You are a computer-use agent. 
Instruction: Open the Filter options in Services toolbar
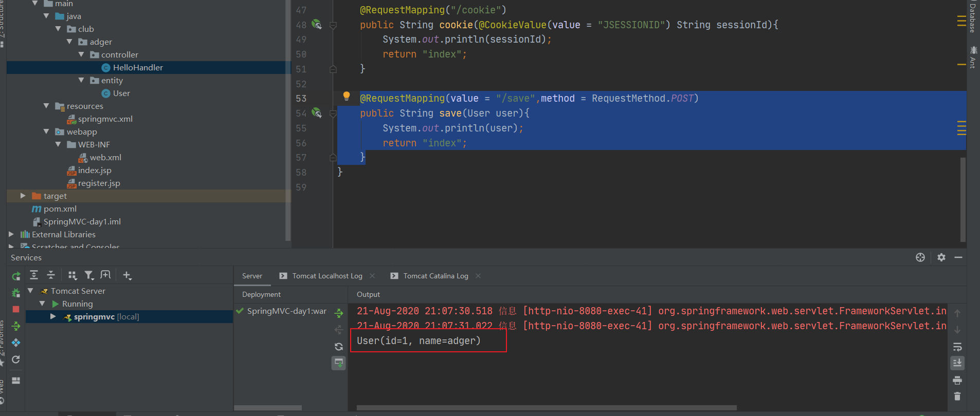pos(89,275)
